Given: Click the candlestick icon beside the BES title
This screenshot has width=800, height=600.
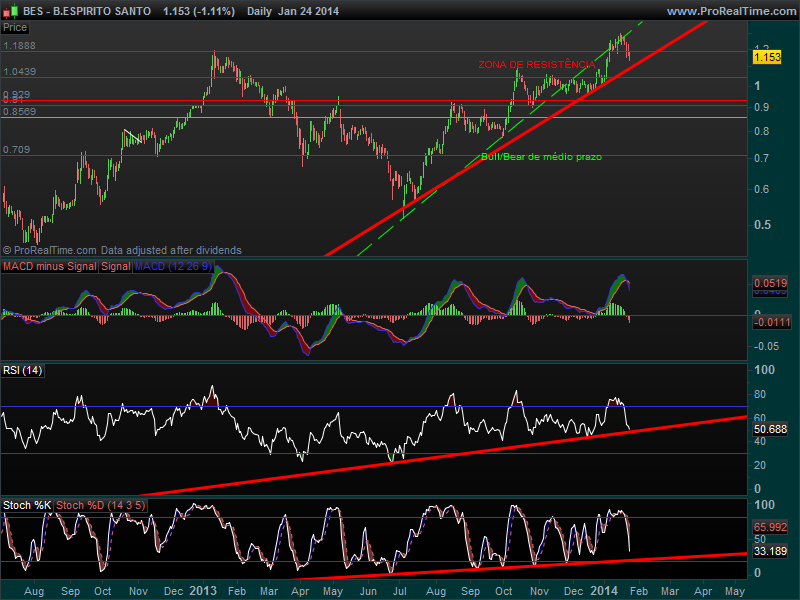Looking at the screenshot, I should click(11, 11).
